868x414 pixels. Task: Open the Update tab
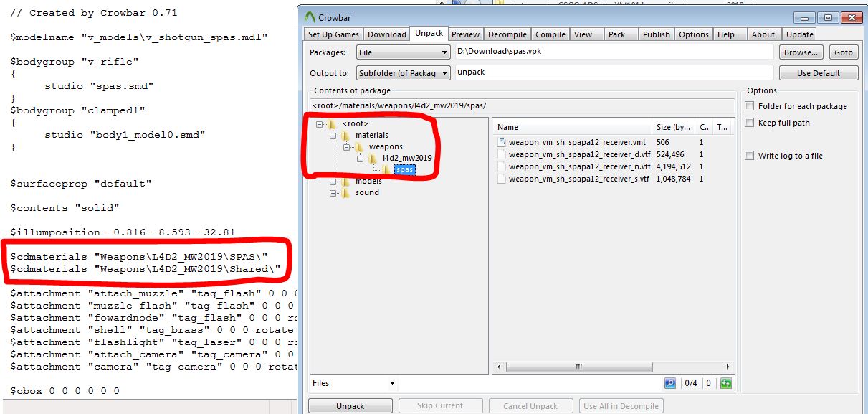pos(800,34)
